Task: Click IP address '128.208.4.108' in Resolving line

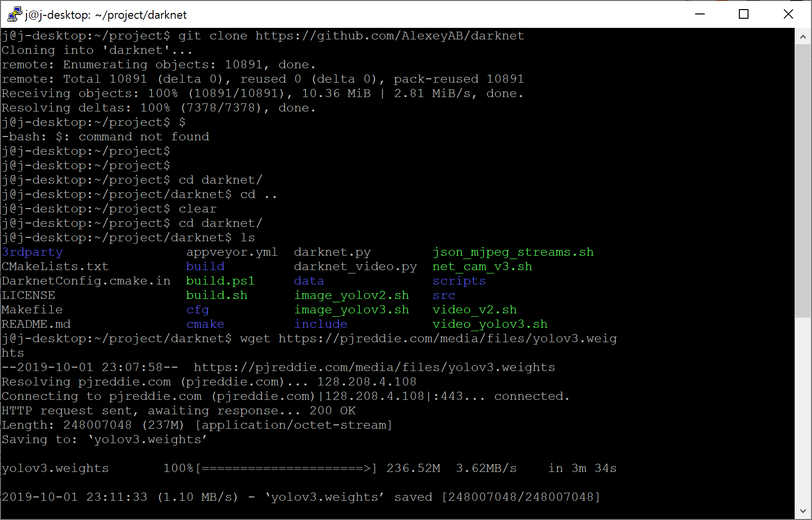Action: [367, 382]
